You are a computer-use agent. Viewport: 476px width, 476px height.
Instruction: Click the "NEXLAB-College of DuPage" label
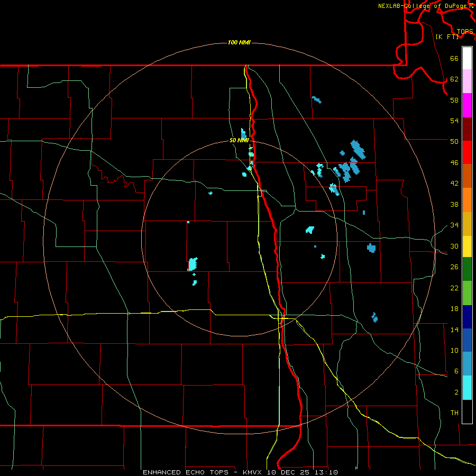(423, 6)
